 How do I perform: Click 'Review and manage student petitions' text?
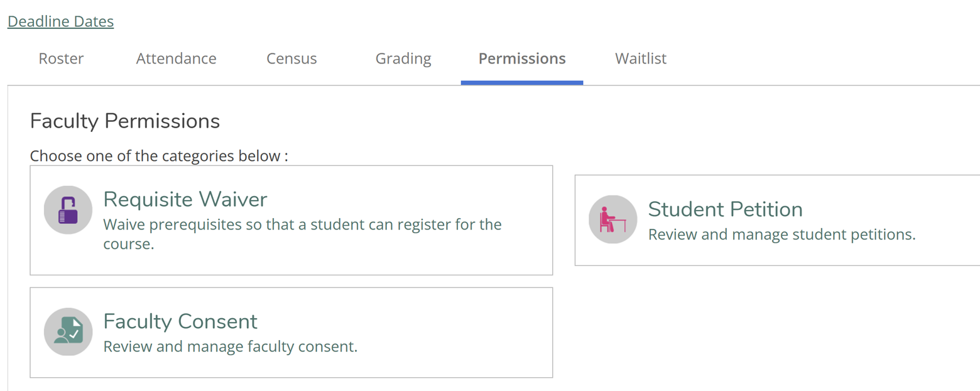(781, 235)
